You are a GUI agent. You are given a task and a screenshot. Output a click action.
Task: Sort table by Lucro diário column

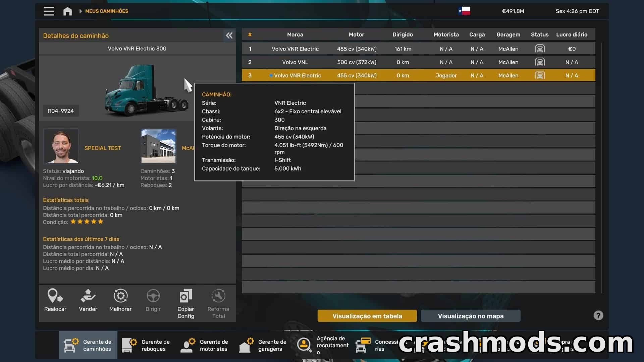(x=572, y=35)
